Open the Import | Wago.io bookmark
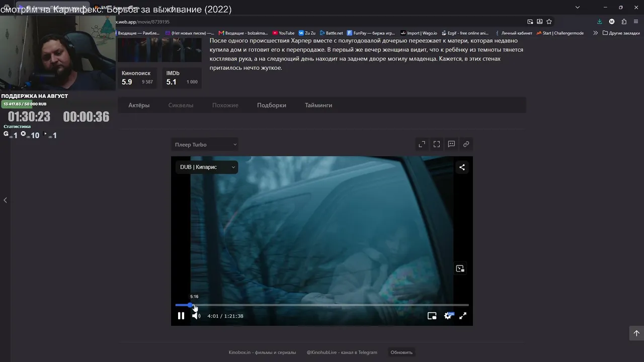Screen dimensions: 644x362 (x=419, y=33)
